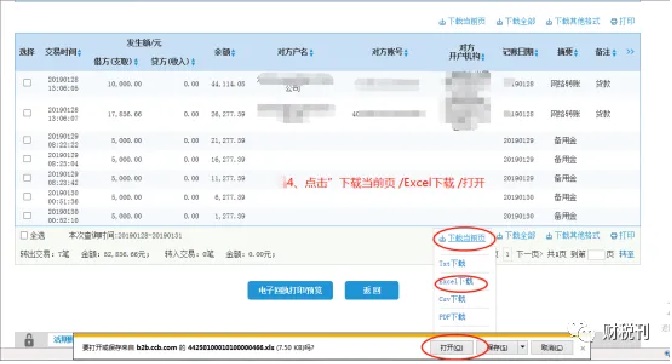
Task: Click the top 下载全部 download icon
Action: (x=500, y=21)
